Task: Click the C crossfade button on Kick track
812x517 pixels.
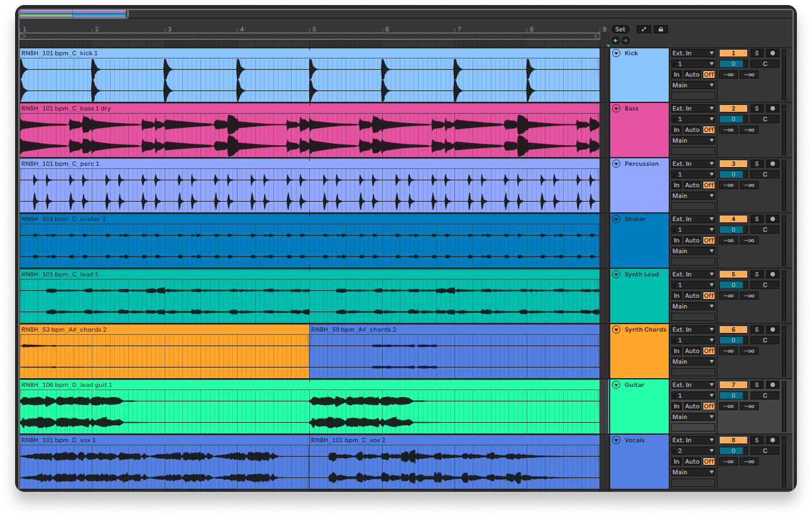Action: tap(764, 63)
